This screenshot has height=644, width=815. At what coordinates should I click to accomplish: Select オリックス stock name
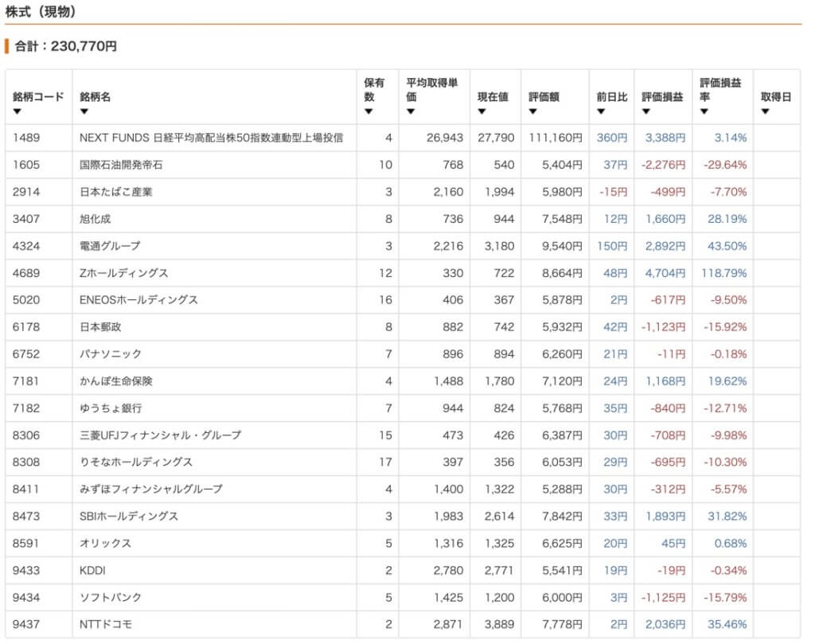coord(106,543)
